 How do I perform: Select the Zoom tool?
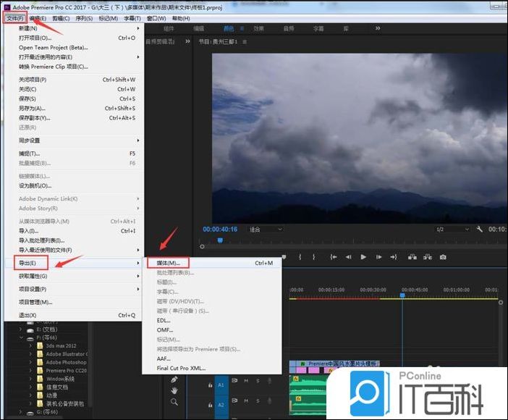coord(174,402)
